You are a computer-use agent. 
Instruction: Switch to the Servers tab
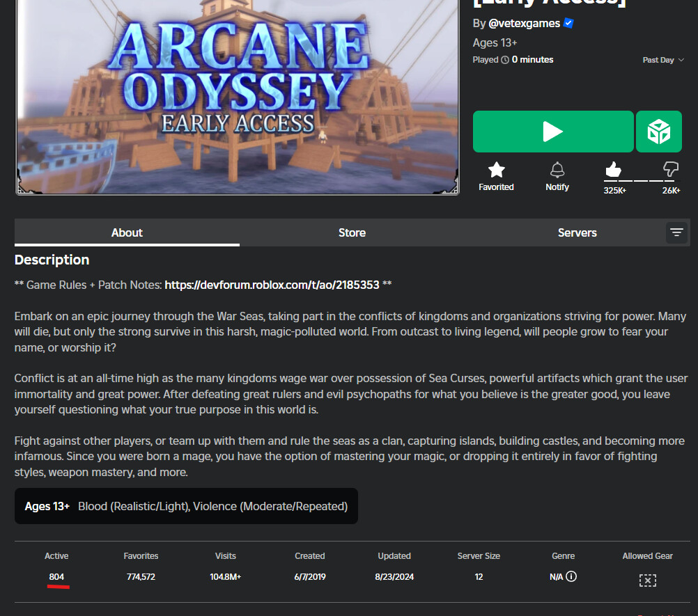(x=577, y=232)
